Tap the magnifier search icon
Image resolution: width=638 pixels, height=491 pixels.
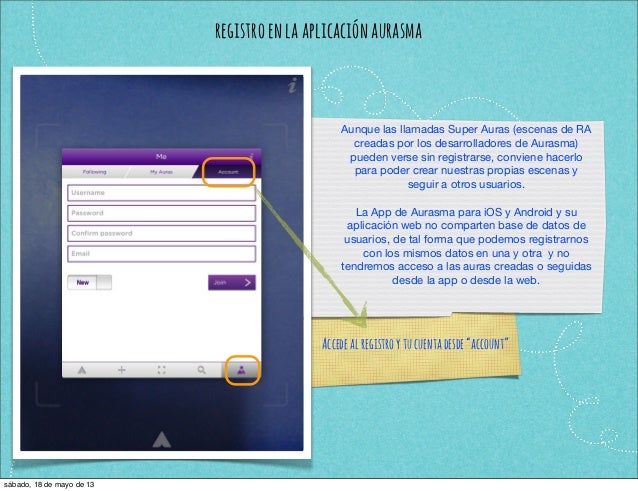tap(201, 370)
